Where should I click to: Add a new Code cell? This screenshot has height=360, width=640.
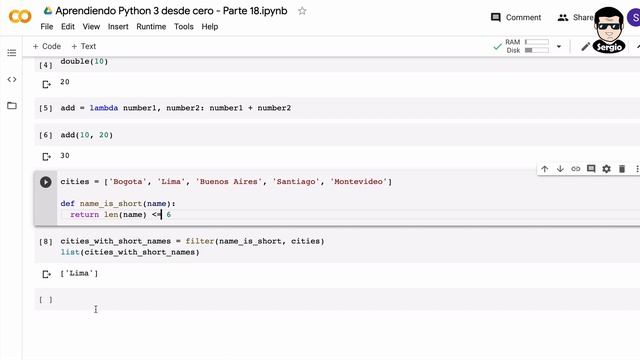(47, 46)
